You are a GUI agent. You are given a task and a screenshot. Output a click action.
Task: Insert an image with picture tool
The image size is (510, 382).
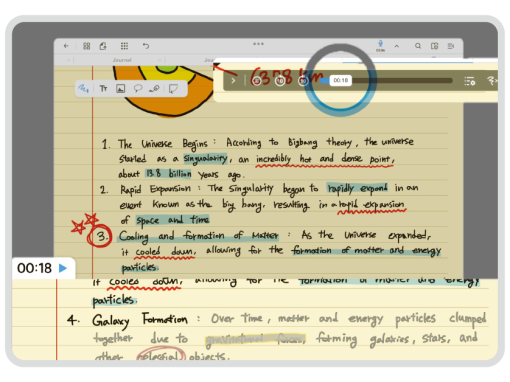pos(120,88)
